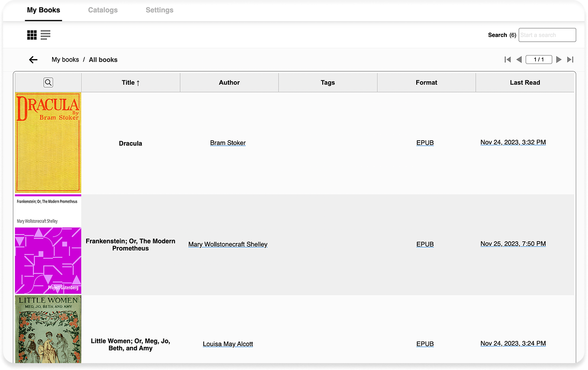The image size is (588, 370).
Task: Sort by the Author column header
Action: click(229, 83)
